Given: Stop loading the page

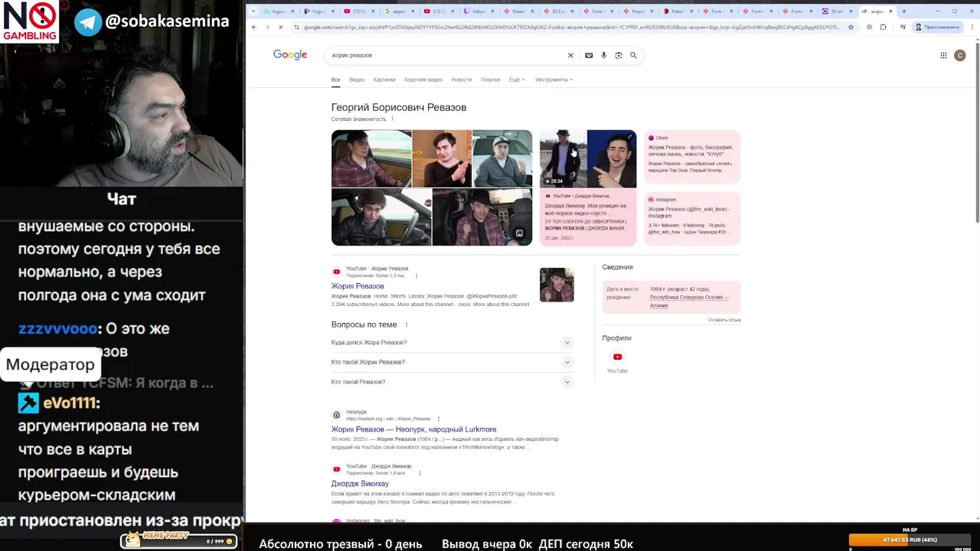Looking at the screenshot, I should point(280,27).
